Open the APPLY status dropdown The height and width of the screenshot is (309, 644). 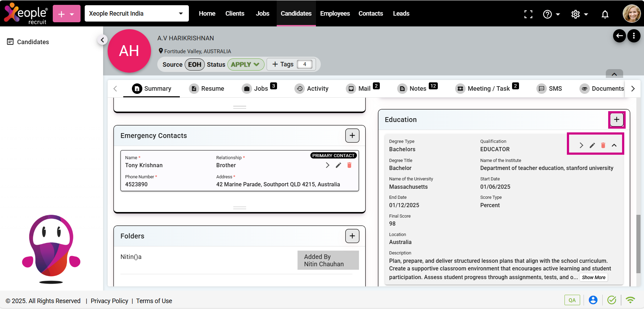click(x=245, y=64)
